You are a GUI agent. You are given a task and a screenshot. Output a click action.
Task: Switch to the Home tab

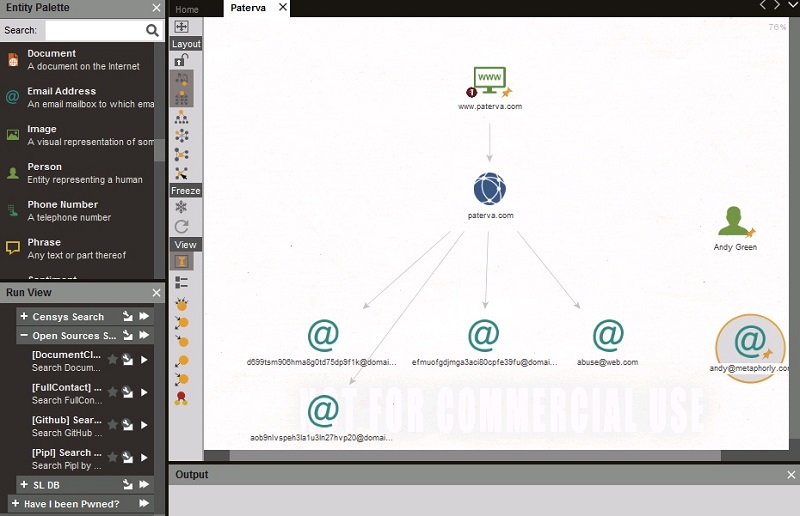click(x=187, y=9)
